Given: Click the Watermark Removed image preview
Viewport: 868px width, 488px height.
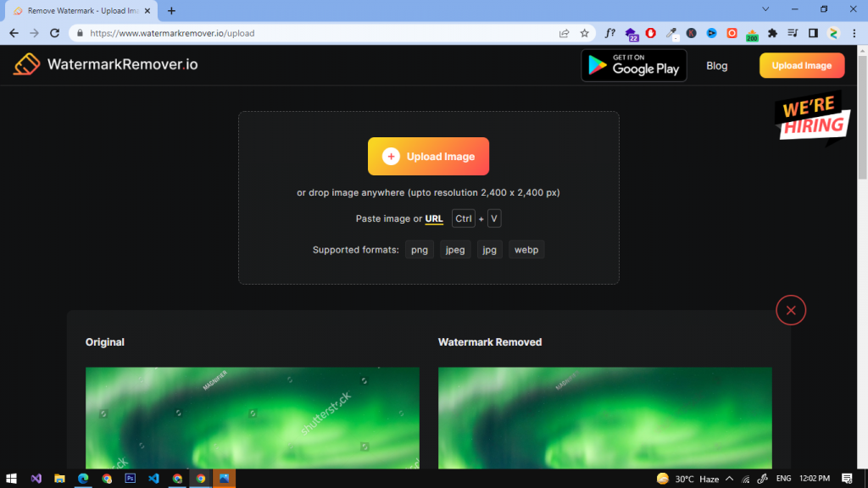Looking at the screenshot, I should [x=605, y=418].
